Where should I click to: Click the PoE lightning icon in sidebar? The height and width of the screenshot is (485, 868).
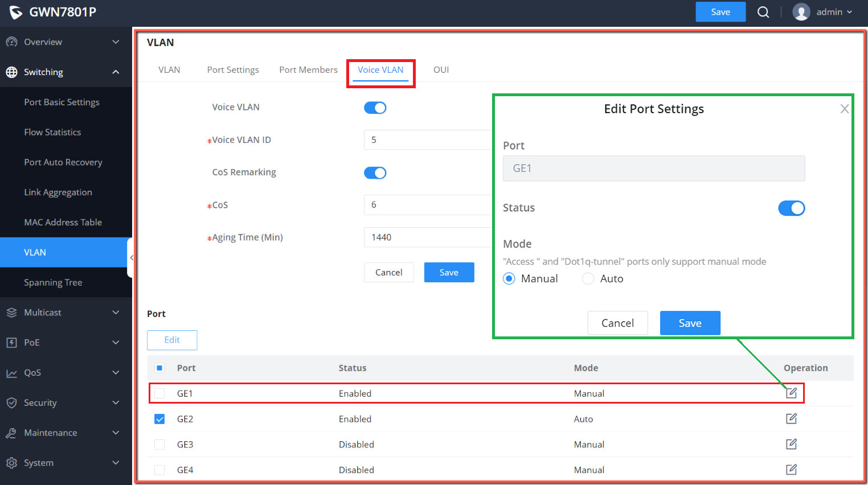pyautogui.click(x=11, y=342)
